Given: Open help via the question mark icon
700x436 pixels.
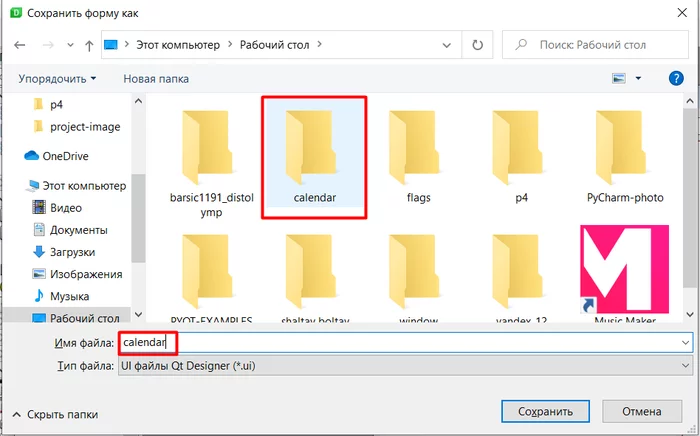Looking at the screenshot, I should (676, 79).
